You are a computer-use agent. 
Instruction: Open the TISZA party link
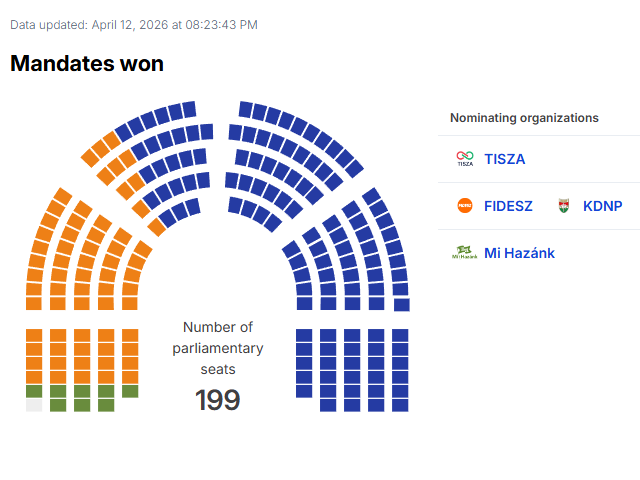pos(504,159)
